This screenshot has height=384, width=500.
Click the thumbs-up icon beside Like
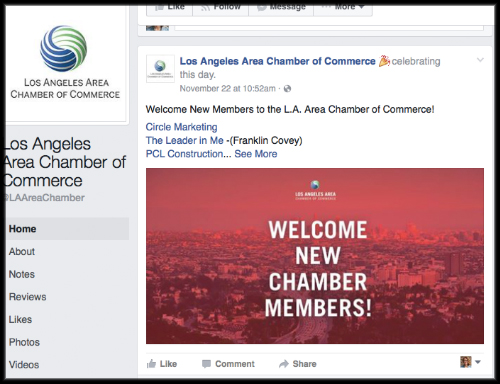[151, 364]
